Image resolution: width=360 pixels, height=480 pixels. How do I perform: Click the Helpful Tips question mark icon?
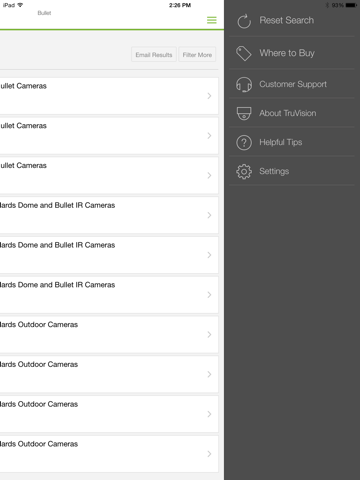click(244, 142)
